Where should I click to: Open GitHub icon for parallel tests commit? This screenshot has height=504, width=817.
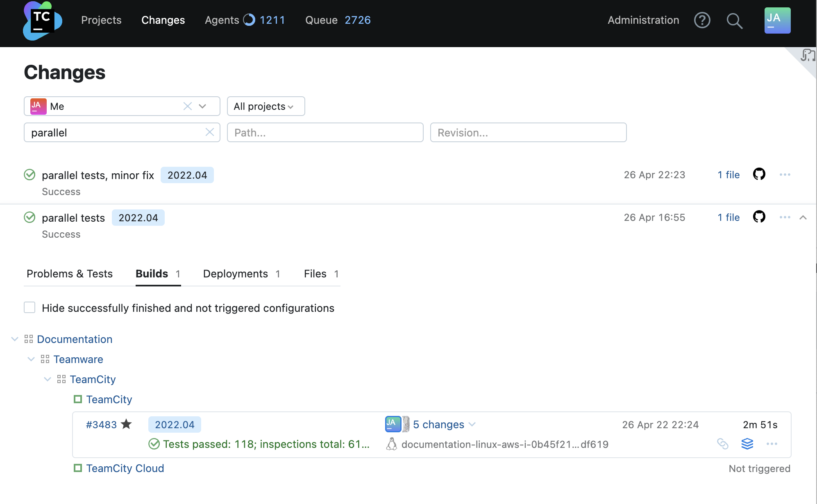(x=759, y=217)
